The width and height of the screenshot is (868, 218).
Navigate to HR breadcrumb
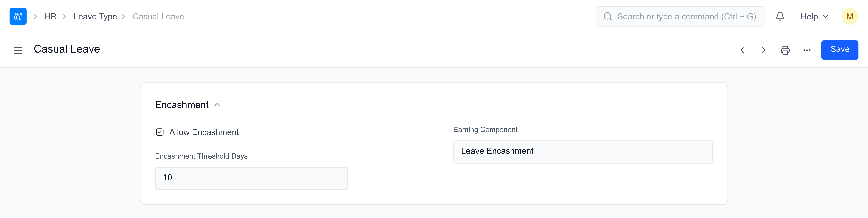coord(50,16)
